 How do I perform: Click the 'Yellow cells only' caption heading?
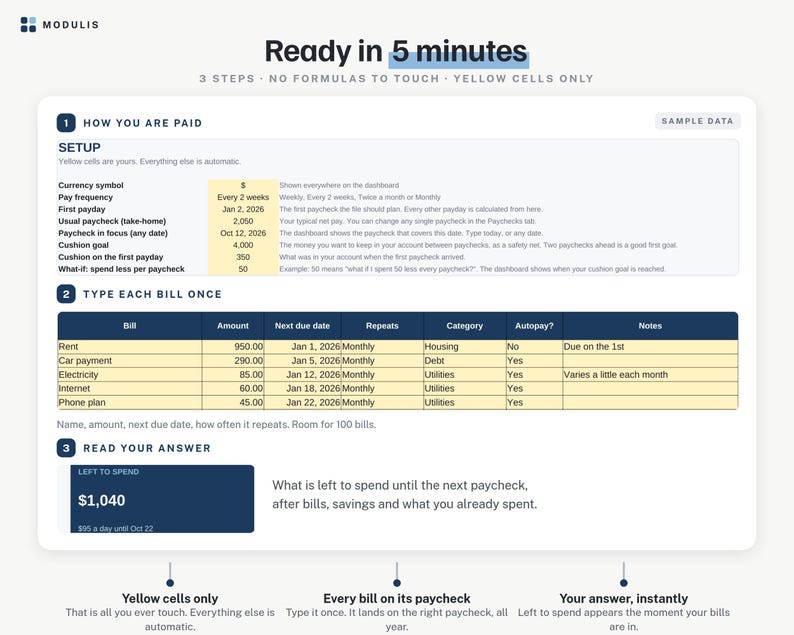[170, 599]
